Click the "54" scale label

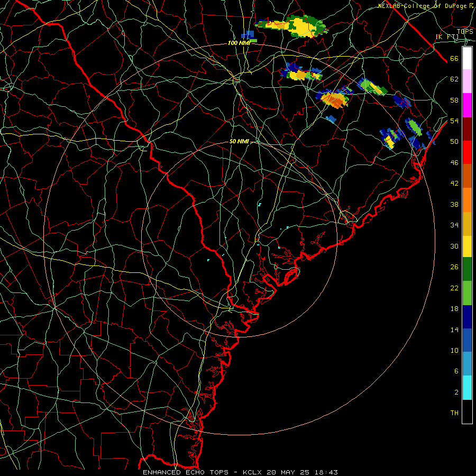[454, 121]
